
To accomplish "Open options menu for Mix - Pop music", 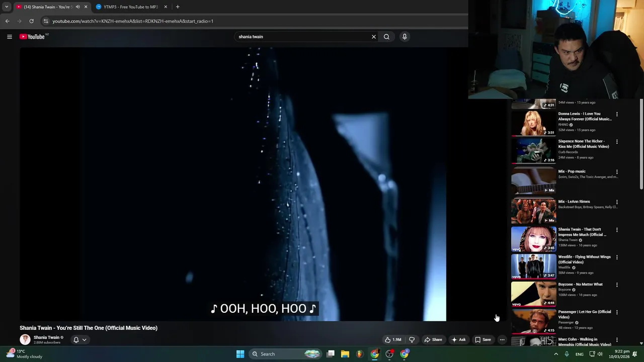I will tap(617, 172).
